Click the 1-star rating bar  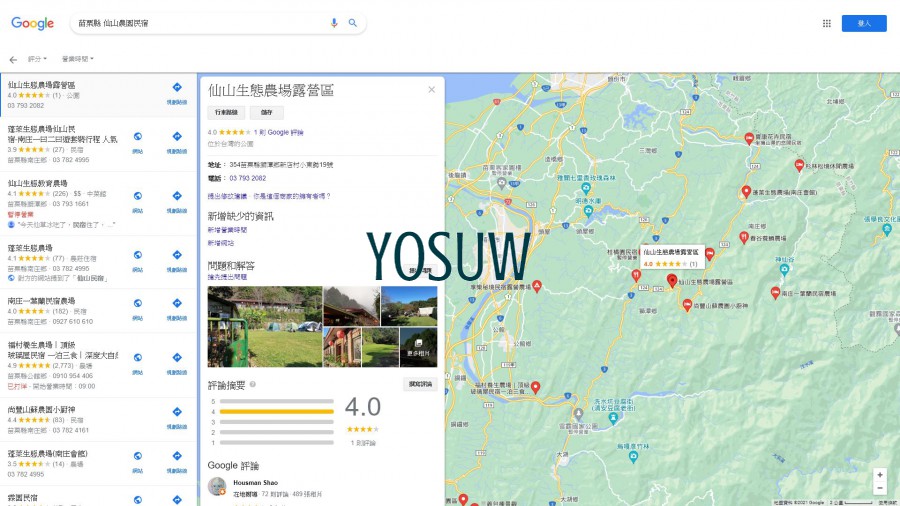[277, 442]
